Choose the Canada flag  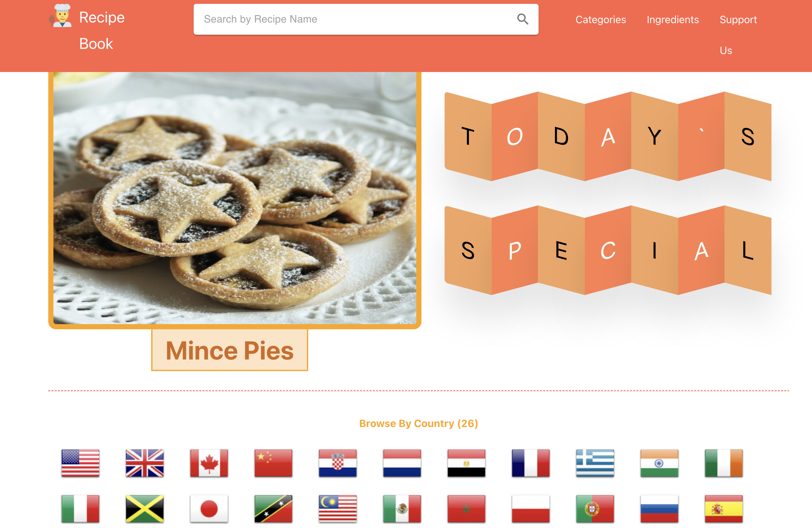point(209,463)
